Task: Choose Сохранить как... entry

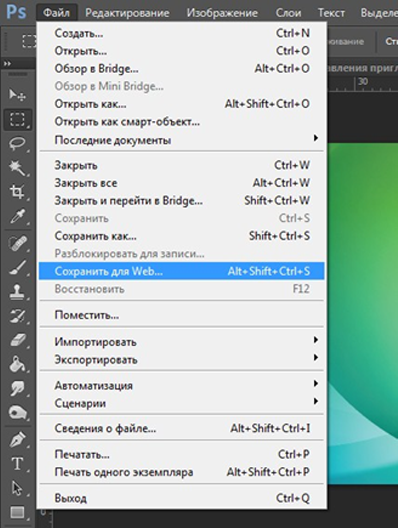Action: [182, 236]
